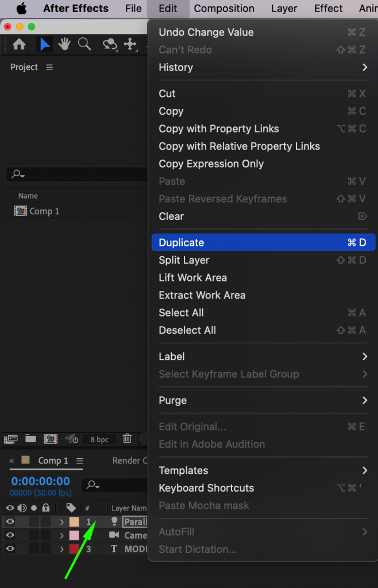
Task: Click the trash icon to delete selected item
Action: tap(127, 439)
